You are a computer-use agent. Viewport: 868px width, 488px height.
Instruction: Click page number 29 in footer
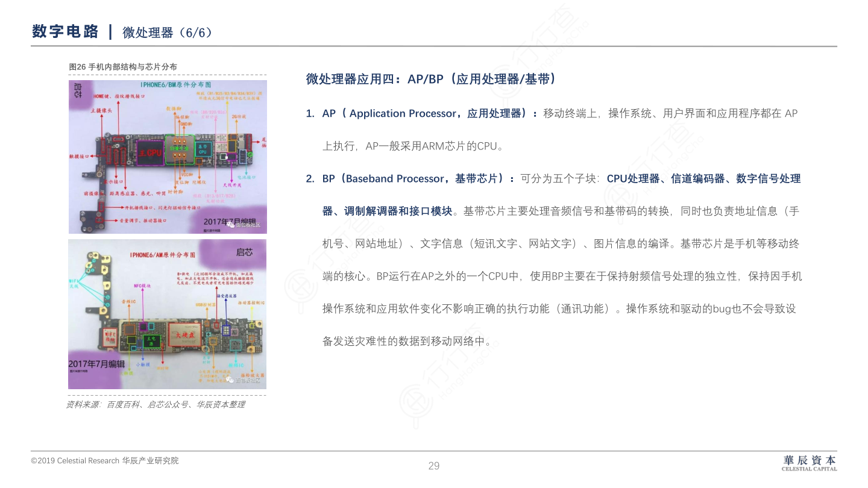coord(434,466)
